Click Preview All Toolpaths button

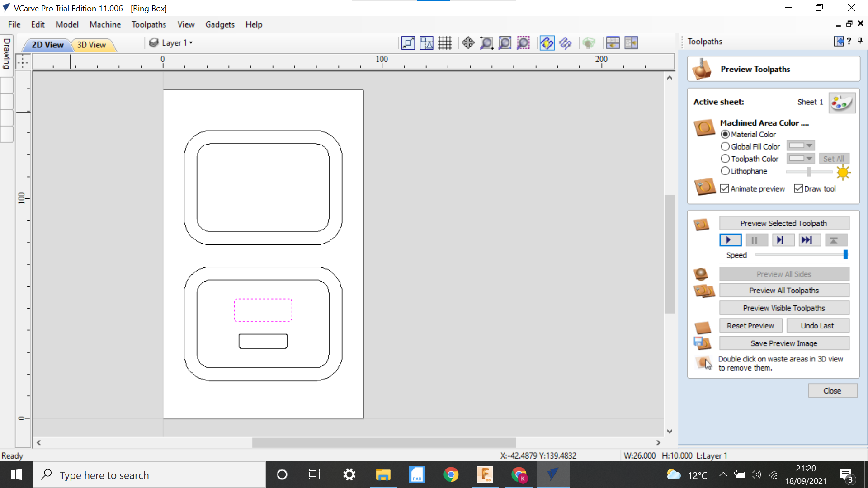coord(783,290)
